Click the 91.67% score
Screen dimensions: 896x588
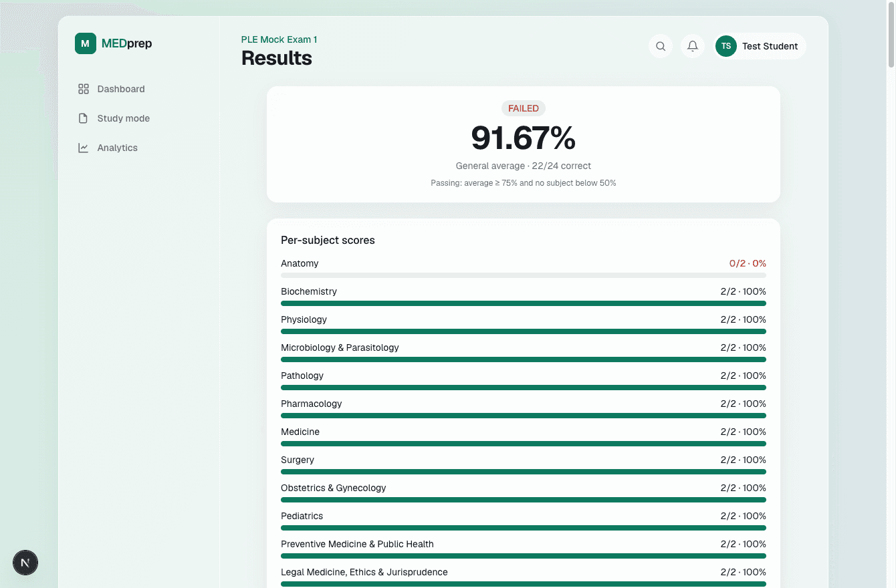coord(524,138)
